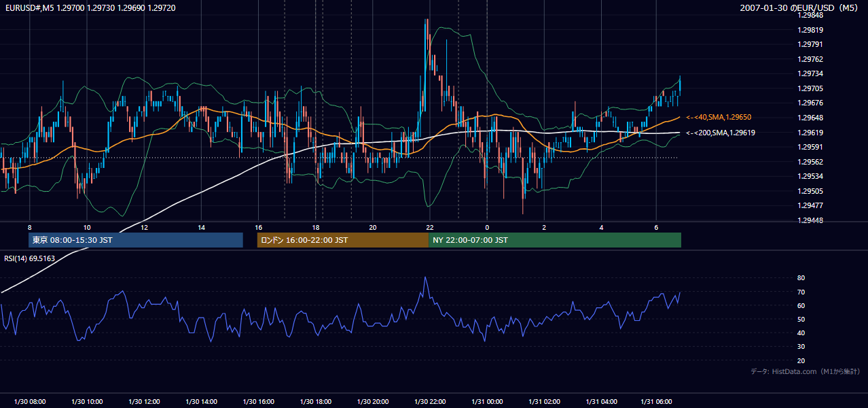Screen dimensions: 868x408
Task: Click the 東京 08:00-15:30 JST session bar
Action: click(x=136, y=240)
